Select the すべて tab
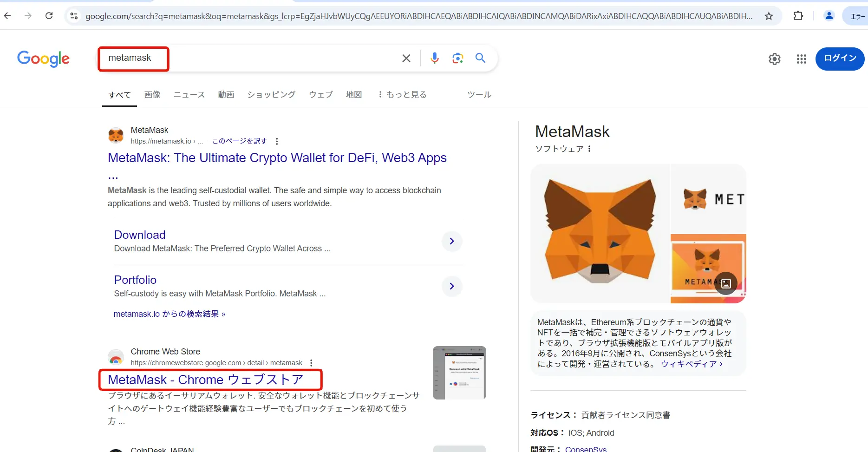Screen dimensions: 868x452 (119, 95)
